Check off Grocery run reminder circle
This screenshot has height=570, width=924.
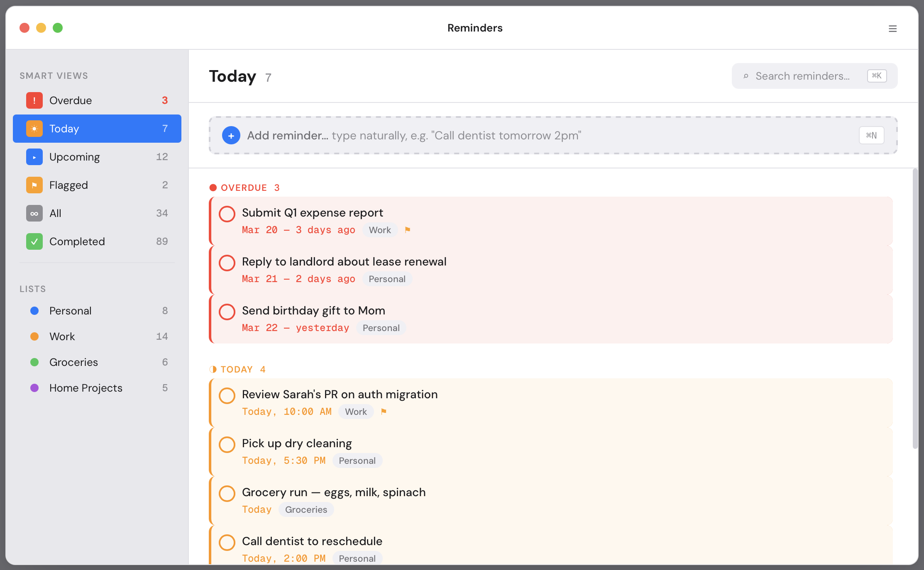pos(227,494)
